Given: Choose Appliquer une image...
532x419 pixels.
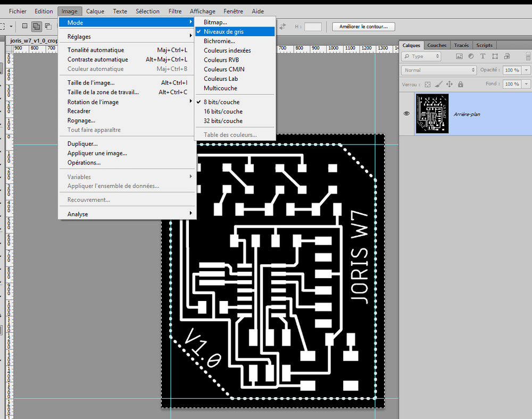Looking at the screenshot, I should tap(127, 153).
